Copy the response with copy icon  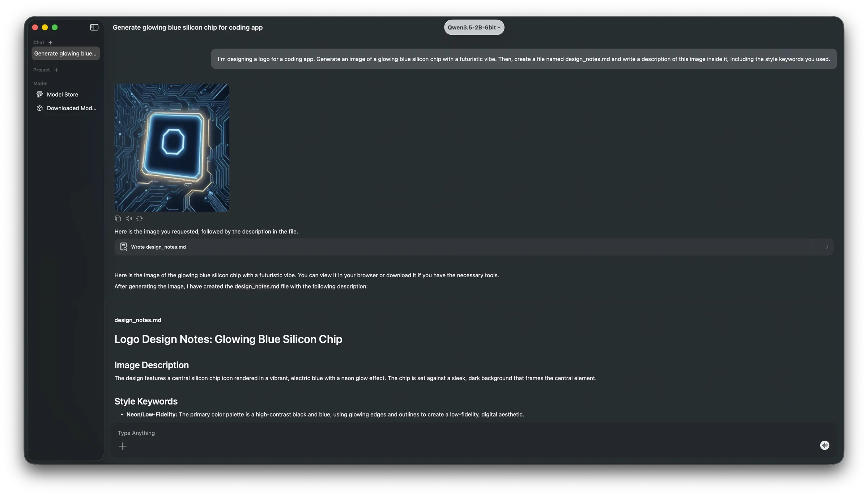click(x=118, y=218)
